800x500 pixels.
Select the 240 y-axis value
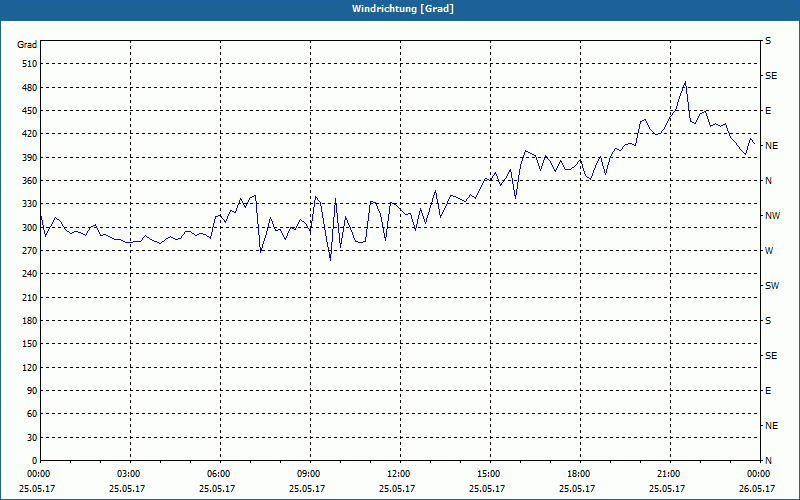30,274
